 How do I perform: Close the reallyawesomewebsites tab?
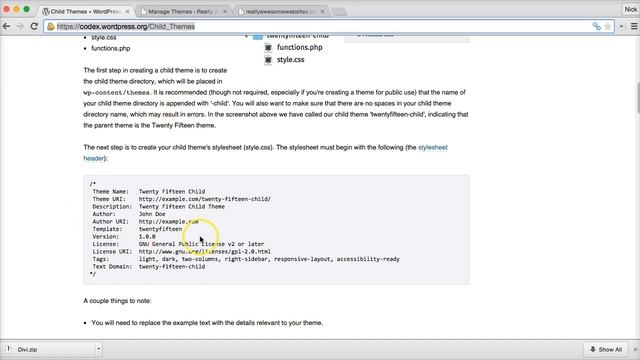click(x=322, y=11)
